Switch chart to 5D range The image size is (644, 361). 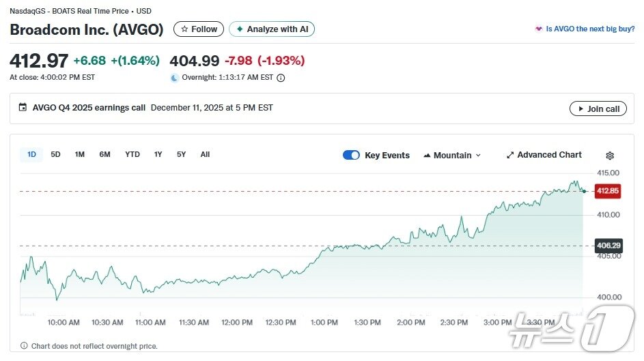(x=55, y=155)
